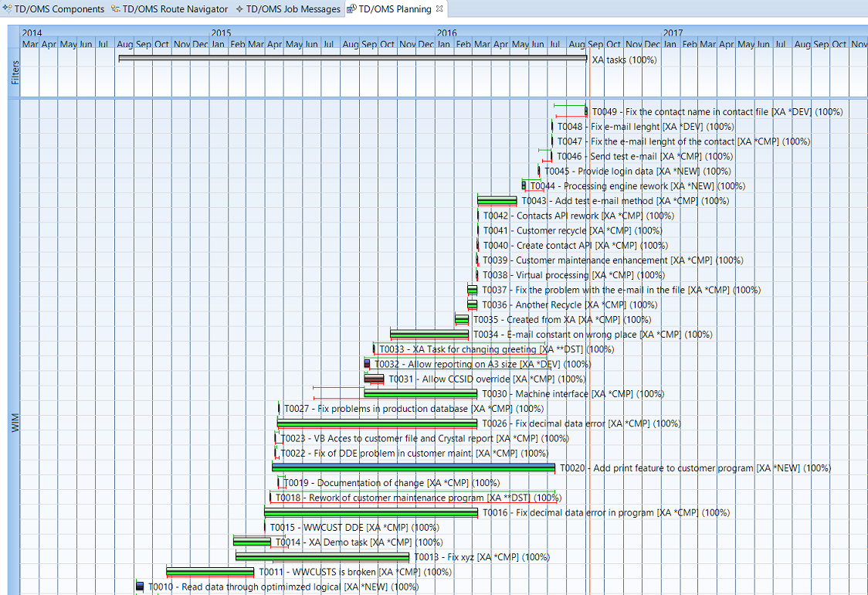The image size is (868, 595).
Task: Switch to TD/OMS Route Navigator tab
Action: (x=175, y=9)
